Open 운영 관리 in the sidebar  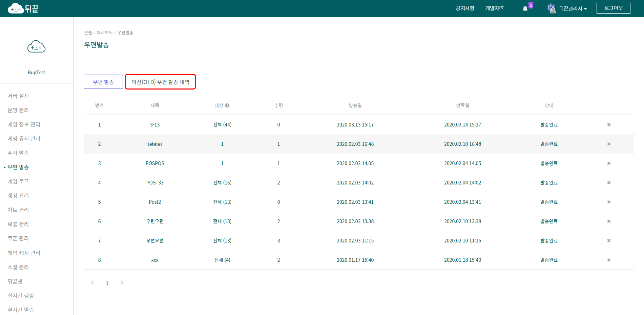[18, 110]
